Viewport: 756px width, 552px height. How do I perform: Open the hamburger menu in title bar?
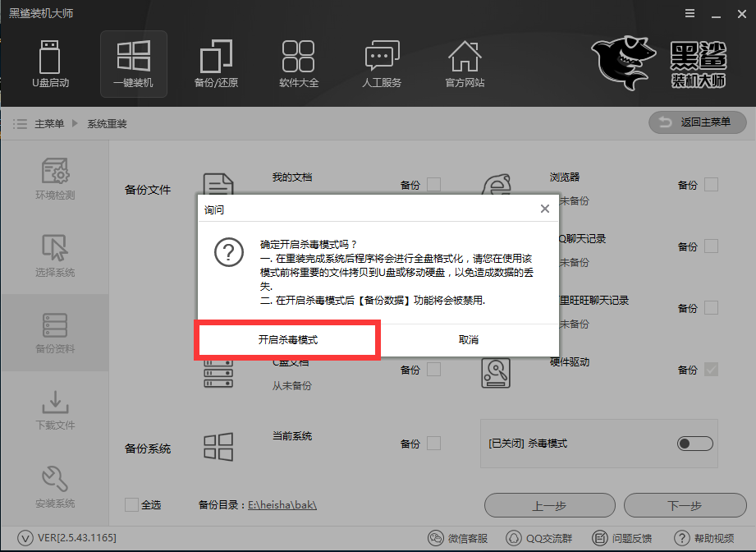[690, 13]
